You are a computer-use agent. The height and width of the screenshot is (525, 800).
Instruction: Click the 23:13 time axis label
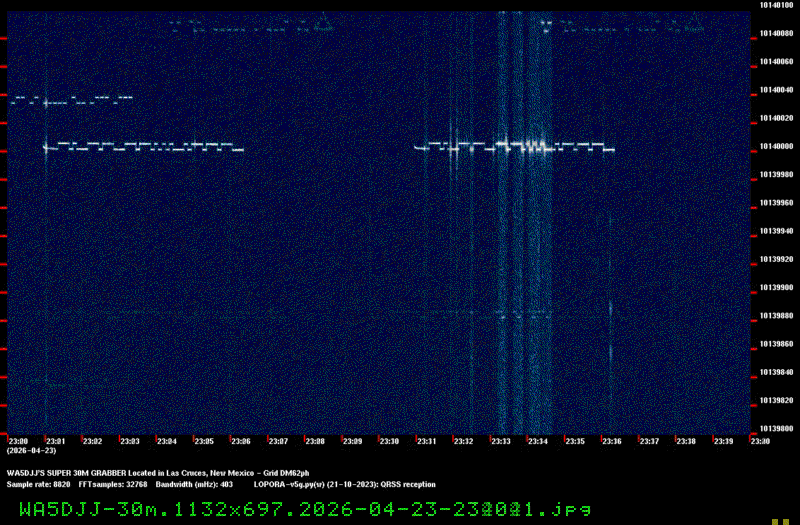[501, 441]
